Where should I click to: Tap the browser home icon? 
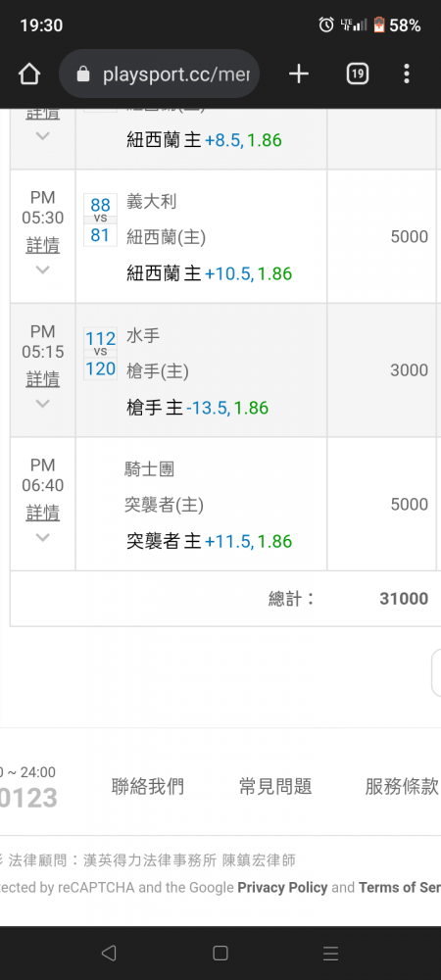pos(29,74)
